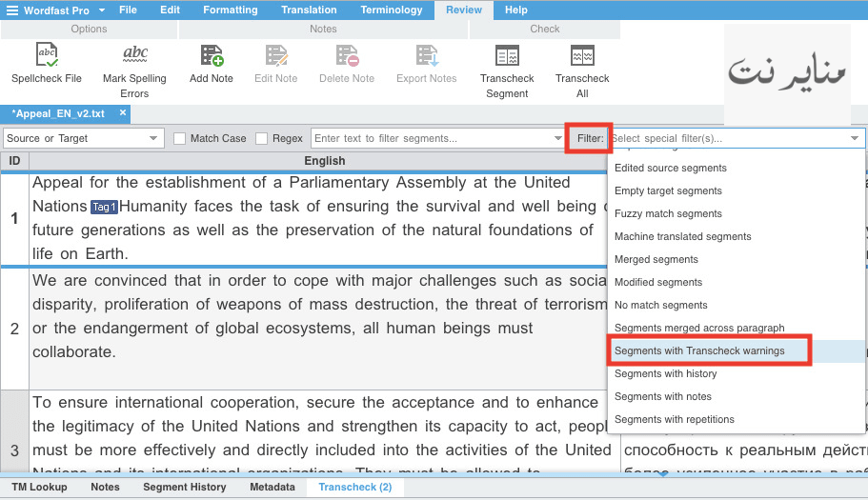868x500 pixels.
Task: Close the Appeal_EN_v2.txt file tab
Action: 123,112
